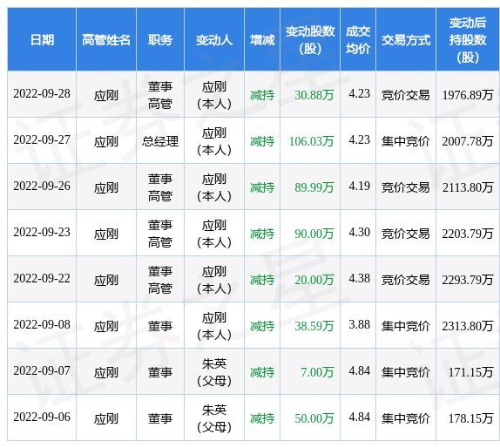
Task: Select the 171.15万 holdings cell
Action: pyautogui.click(x=468, y=371)
